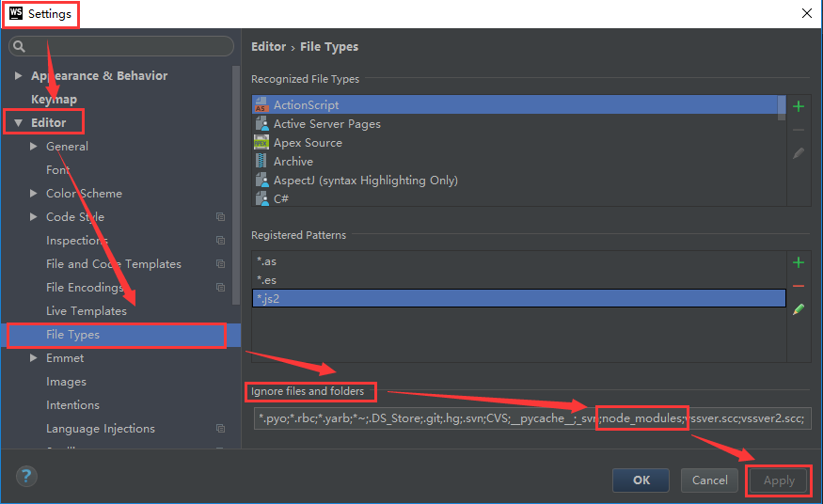Viewport: 823px width, 504px height.
Task: Click the Recognized File Types scrollbar
Action: click(x=782, y=108)
